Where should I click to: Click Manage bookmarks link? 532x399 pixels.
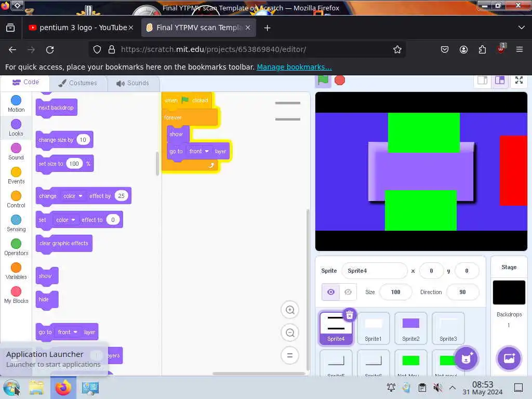(x=294, y=67)
